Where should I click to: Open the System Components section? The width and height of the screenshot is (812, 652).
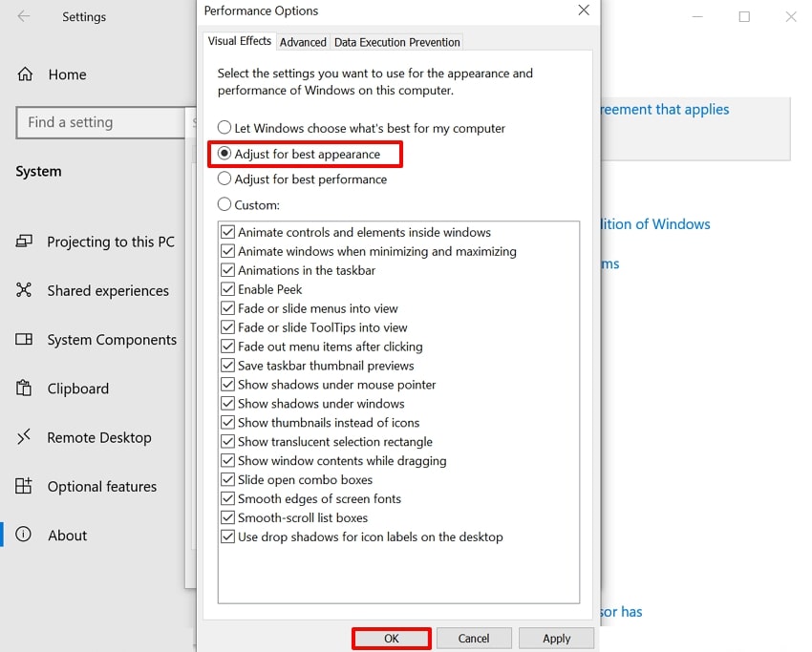[112, 339]
